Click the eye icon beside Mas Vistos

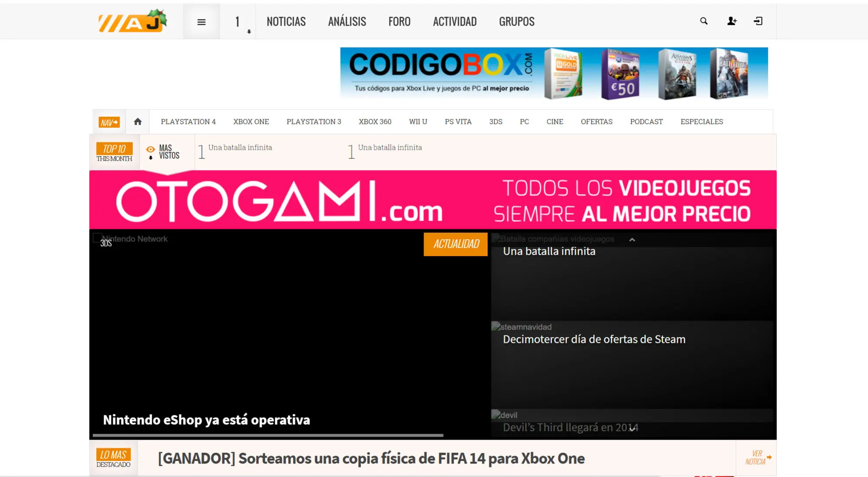coord(151,149)
